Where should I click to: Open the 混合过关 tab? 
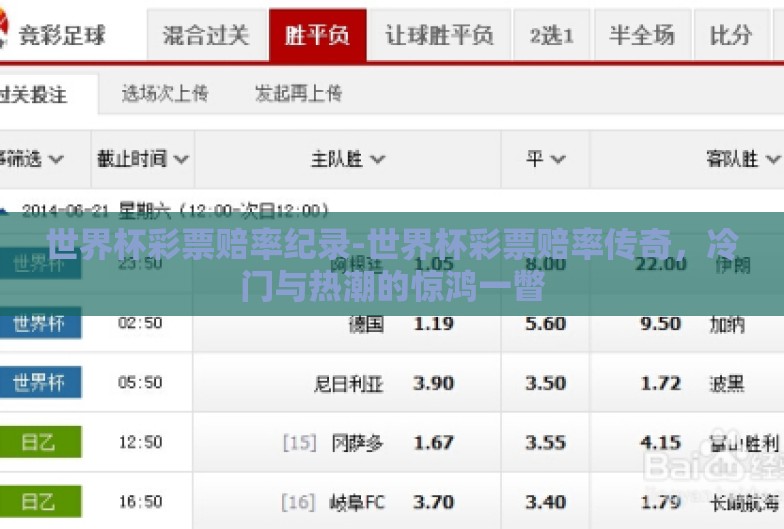click(206, 35)
